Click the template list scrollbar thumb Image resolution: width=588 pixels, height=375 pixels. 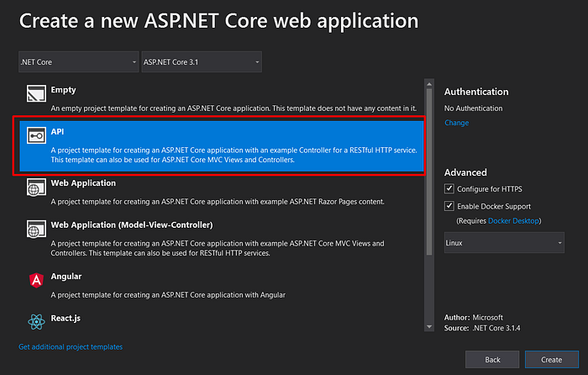pyautogui.click(x=429, y=172)
